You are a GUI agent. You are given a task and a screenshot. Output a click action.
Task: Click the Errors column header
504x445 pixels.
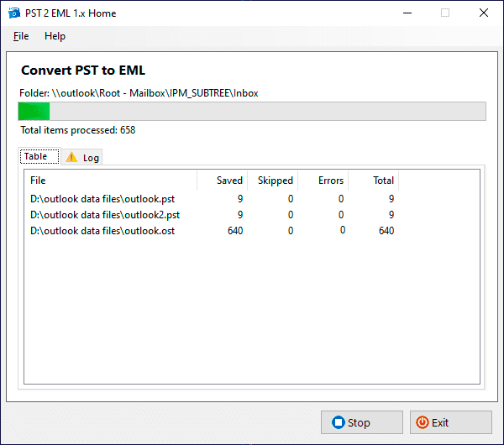pyautogui.click(x=323, y=181)
